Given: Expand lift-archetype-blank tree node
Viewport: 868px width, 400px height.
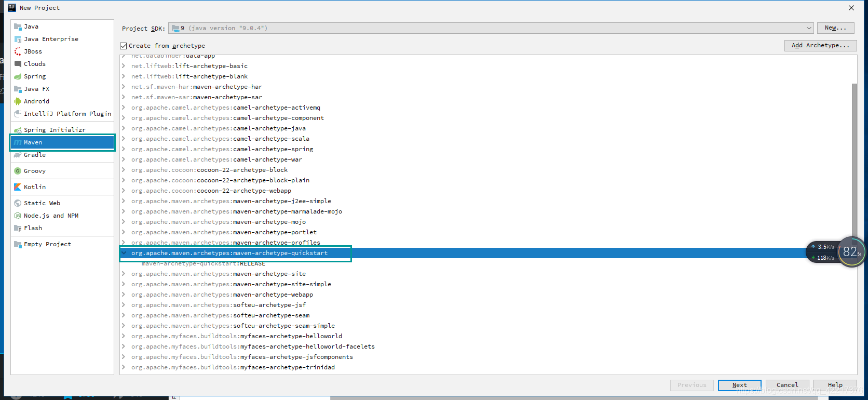Looking at the screenshot, I should click(x=124, y=76).
